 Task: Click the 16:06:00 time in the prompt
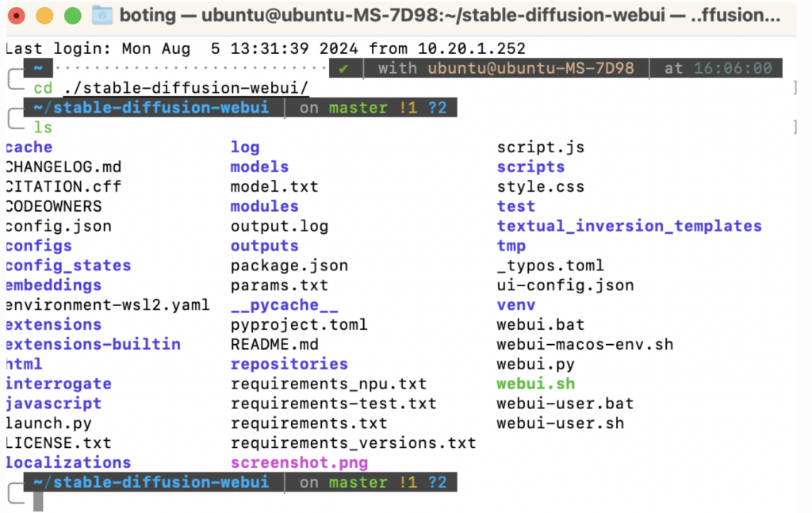733,68
